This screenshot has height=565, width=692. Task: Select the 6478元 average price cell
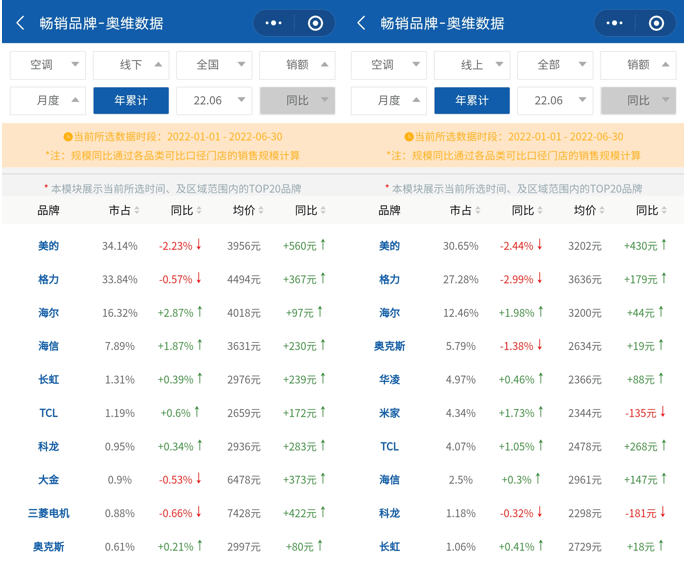click(244, 480)
